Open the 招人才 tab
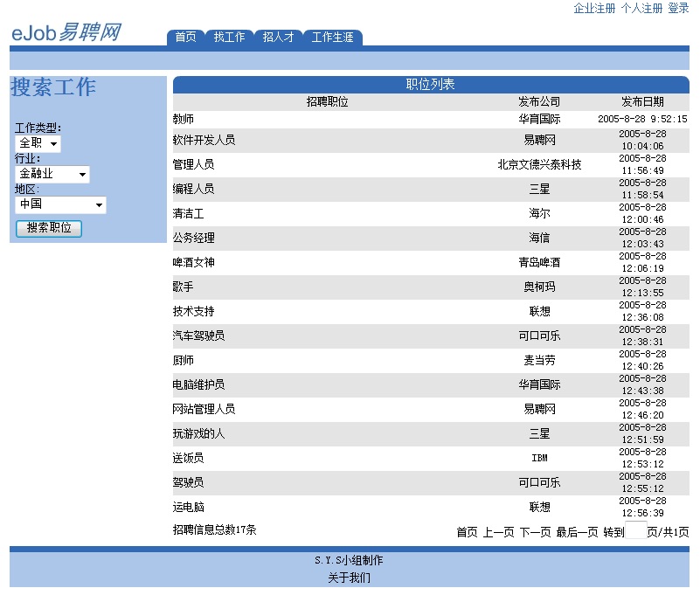Screen dimensions: 700x595 (x=277, y=38)
